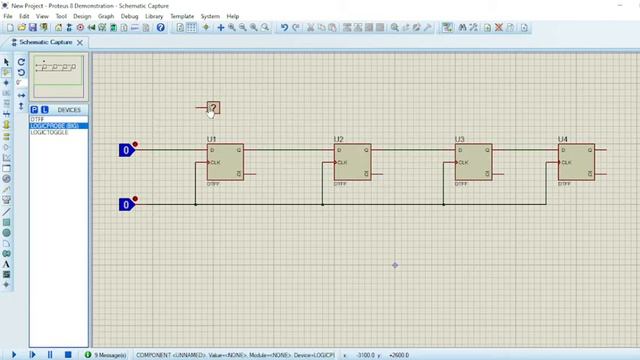Select DTFF in the devices list
The image size is (640, 360).
point(58,119)
